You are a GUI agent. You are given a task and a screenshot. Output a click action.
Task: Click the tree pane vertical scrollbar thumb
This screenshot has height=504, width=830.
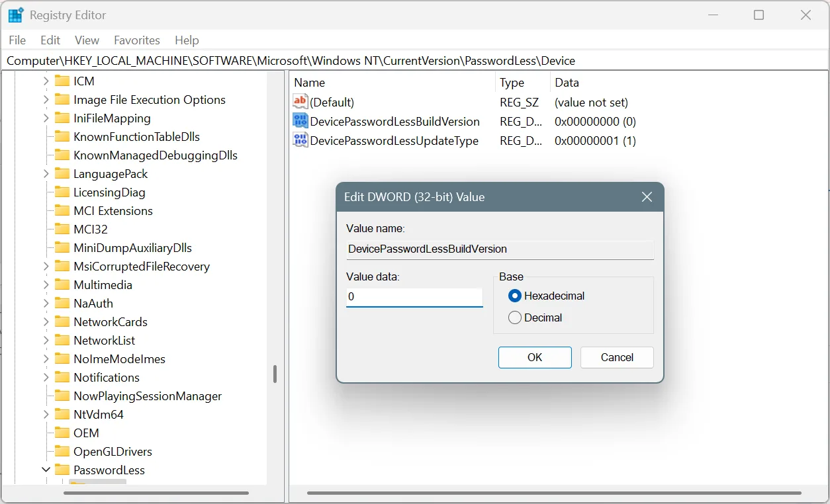coord(275,374)
